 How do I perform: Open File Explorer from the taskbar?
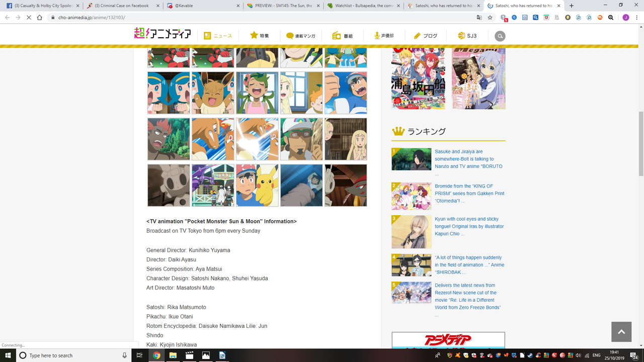173,355
